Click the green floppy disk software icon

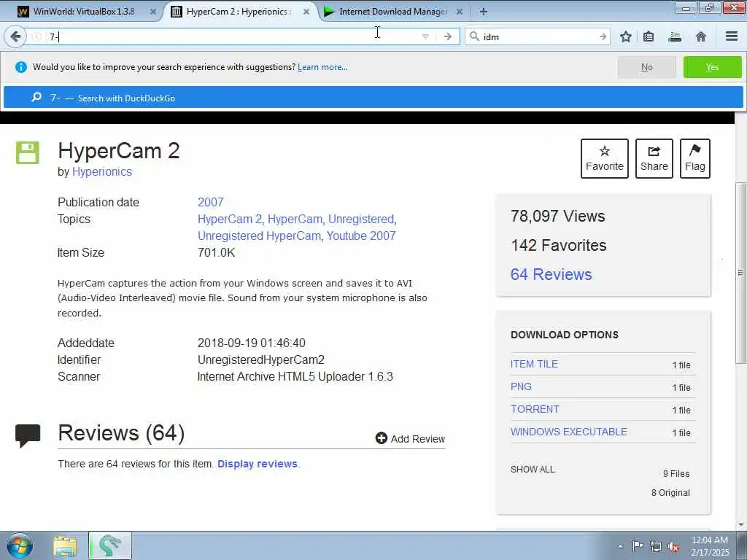click(28, 152)
